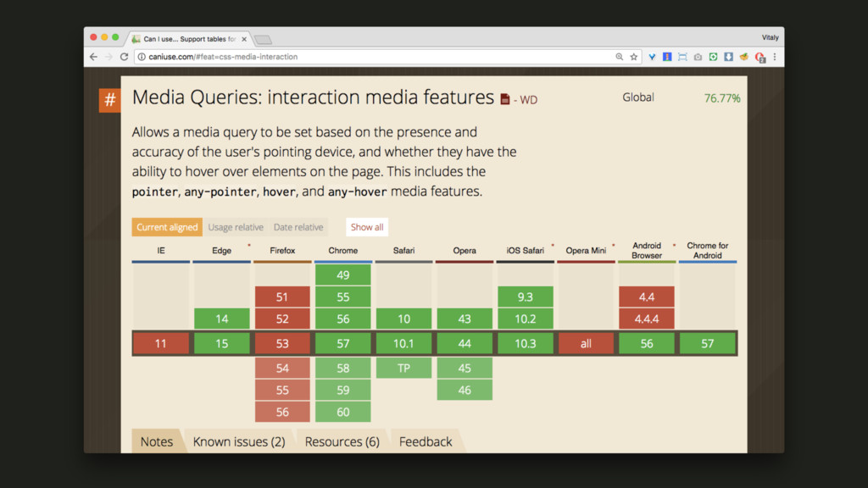Click the Can I use tab favicon
The image size is (868, 488).
click(136, 39)
